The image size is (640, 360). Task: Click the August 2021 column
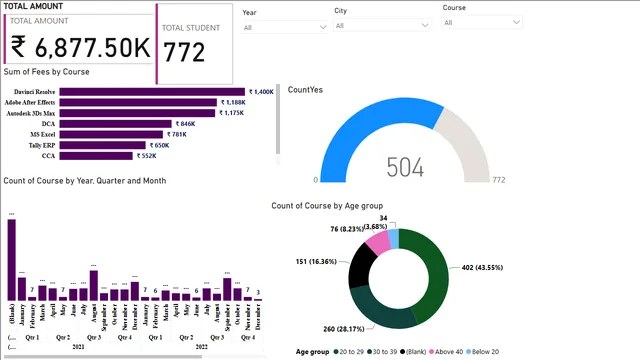[x=93, y=286]
